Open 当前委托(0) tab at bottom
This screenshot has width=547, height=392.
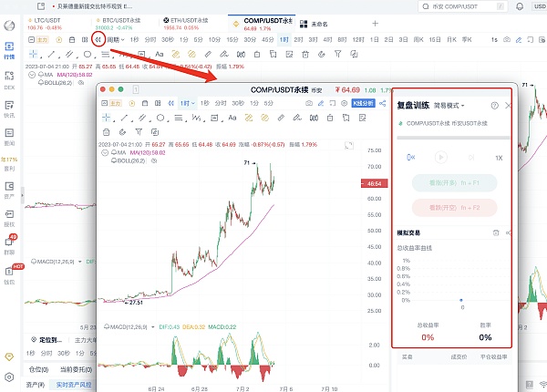[76, 369]
